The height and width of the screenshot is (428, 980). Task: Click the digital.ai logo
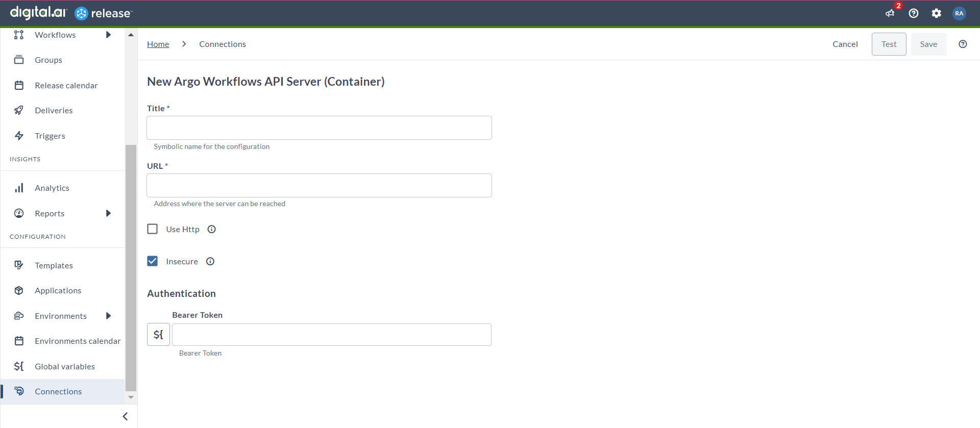[38, 13]
